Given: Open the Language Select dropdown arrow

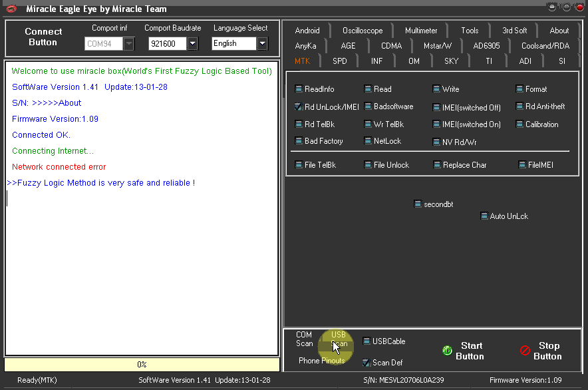Looking at the screenshot, I should 263,43.
